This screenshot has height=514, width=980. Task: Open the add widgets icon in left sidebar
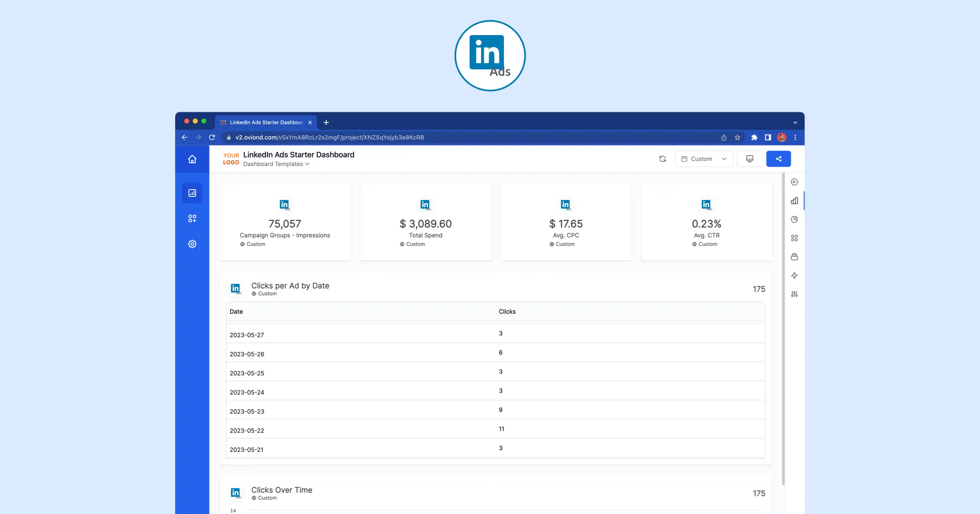click(192, 219)
